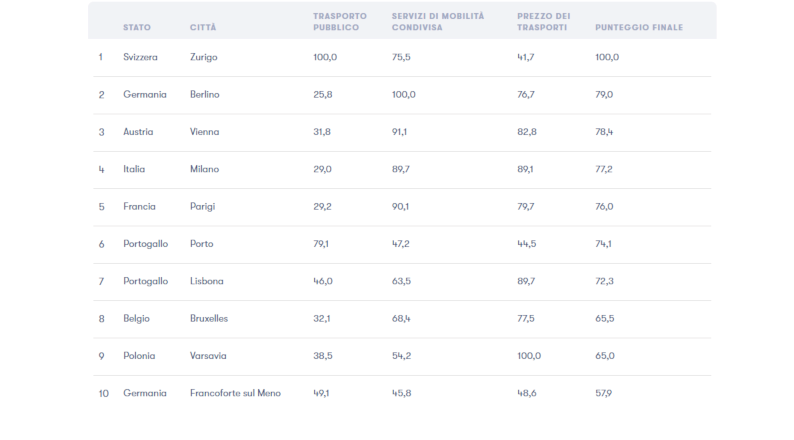Click Zurigo's final score 100,0
The height and width of the screenshot is (440, 794).
[607, 57]
